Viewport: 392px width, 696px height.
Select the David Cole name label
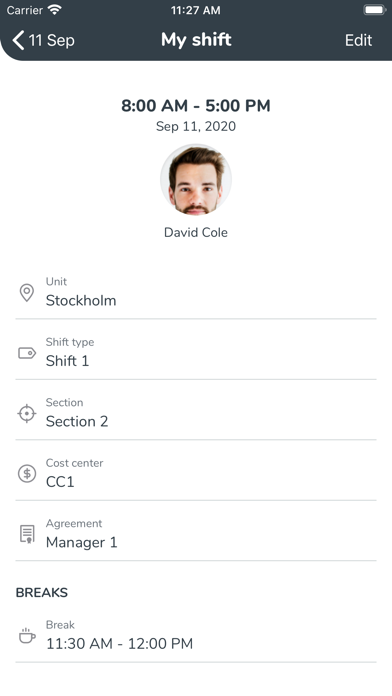tap(196, 233)
